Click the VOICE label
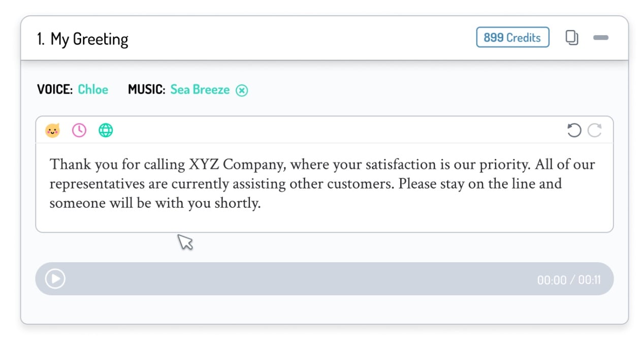This screenshot has height=340, width=644. tap(55, 90)
